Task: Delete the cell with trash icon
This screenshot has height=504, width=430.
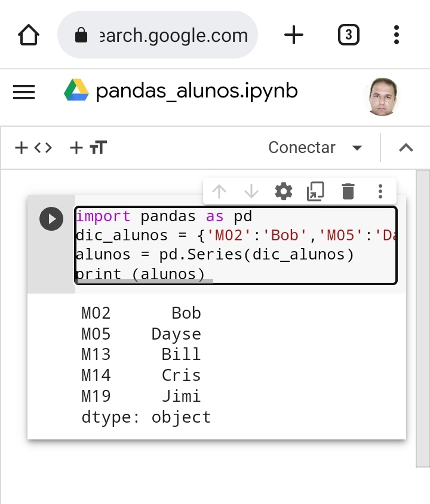Action: [x=348, y=191]
